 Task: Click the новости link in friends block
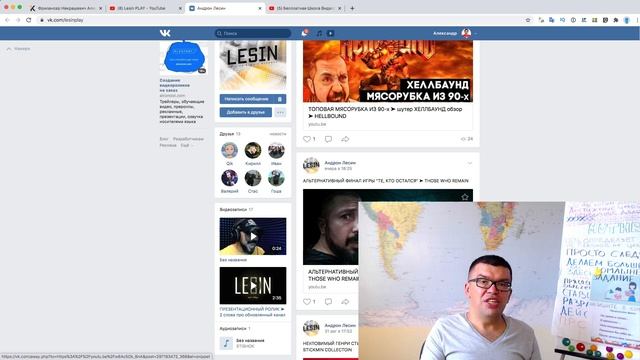278,134
